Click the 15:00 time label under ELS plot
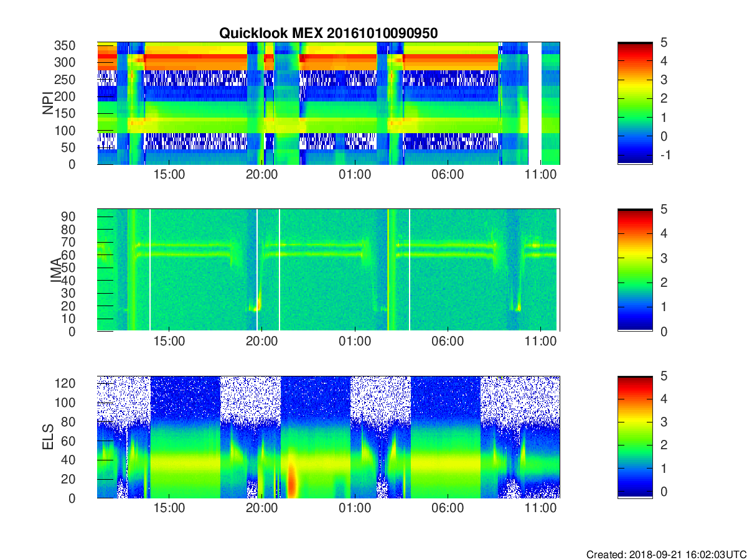Screen dimensions: 747x560 [169, 509]
